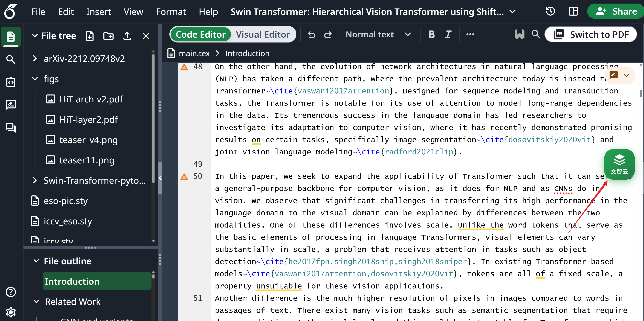
Task: Open the layout options icon in top bar
Action: tap(573, 12)
